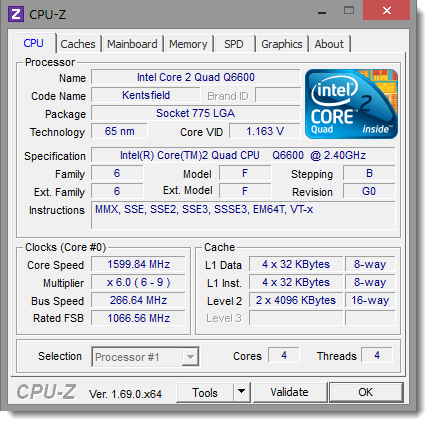Show the Graphics tab
This screenshot has width=432, height=426.
tap(282, 44)
